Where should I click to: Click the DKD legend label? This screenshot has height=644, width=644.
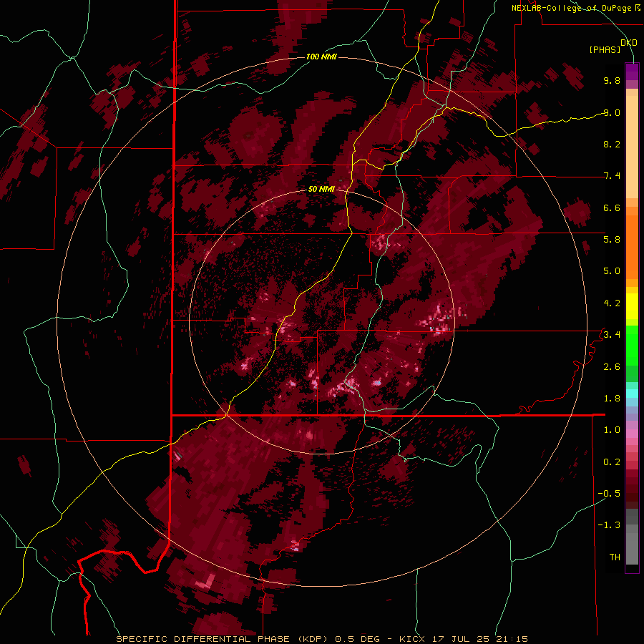[x=629, y=43]
